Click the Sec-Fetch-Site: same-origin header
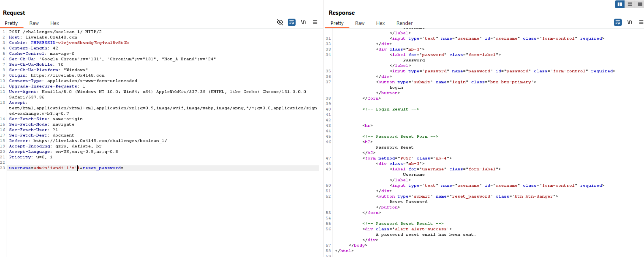 click(46, 119)
